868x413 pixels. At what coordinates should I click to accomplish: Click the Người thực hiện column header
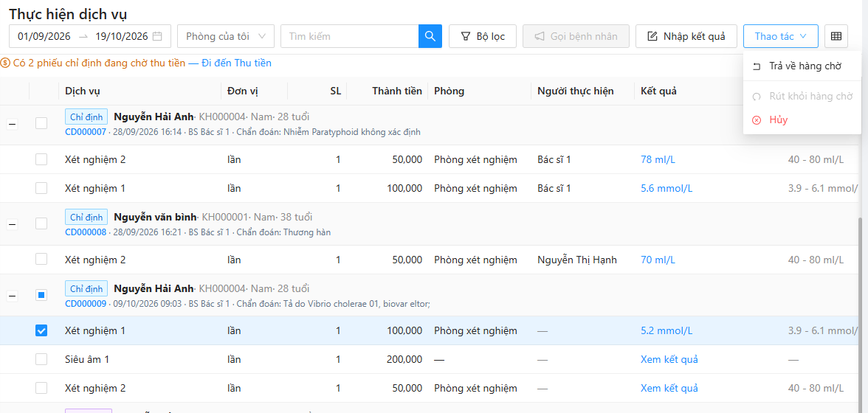tap(575, 91)
